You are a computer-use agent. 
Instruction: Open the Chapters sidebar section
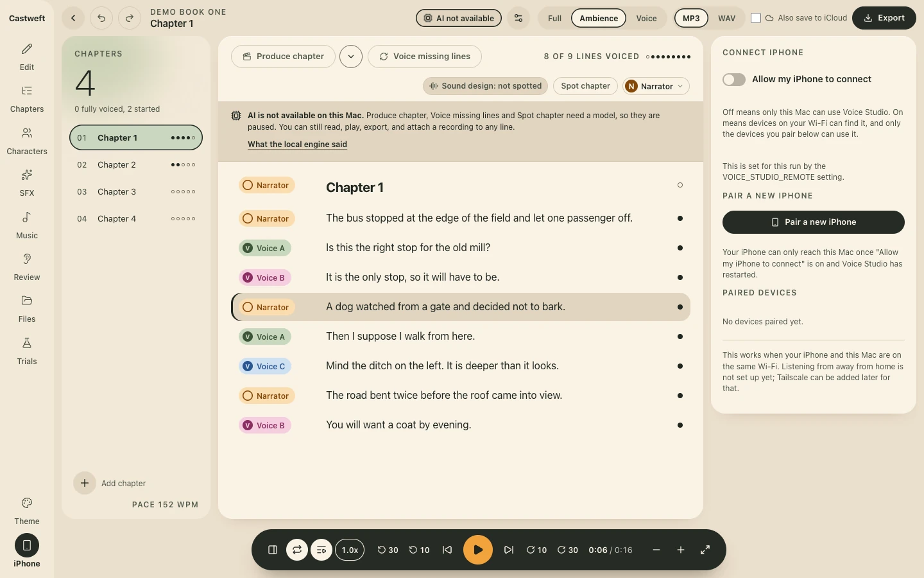coord(27,99)
